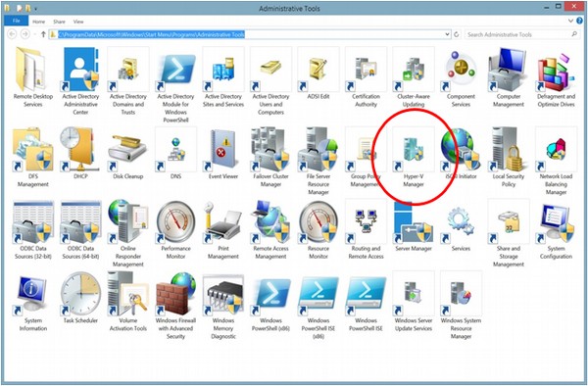The width and height of the screenshot is (588, 386).
Task: Go back with the Back arrow
Action: (12, 34)
